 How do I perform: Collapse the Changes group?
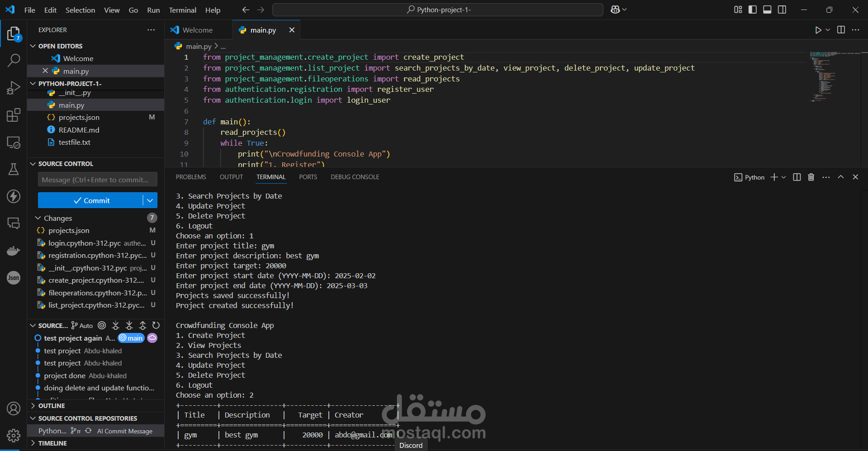[x=38, y=218]
